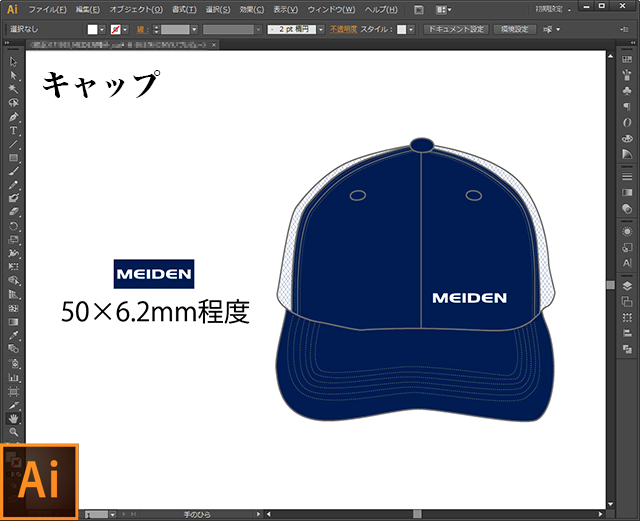Select the Shape Builder tool
The width and height of the screenshot is (640, 521).
(13, 281)
